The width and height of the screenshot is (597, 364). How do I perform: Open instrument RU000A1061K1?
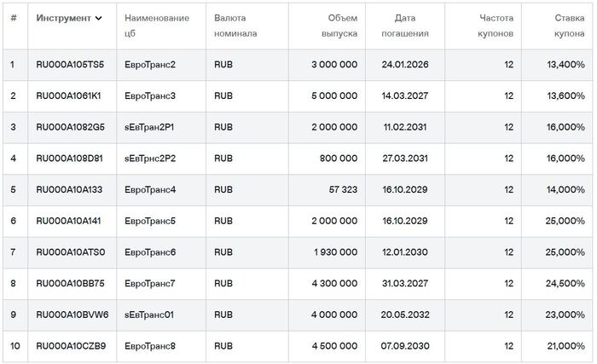(68, 95)
